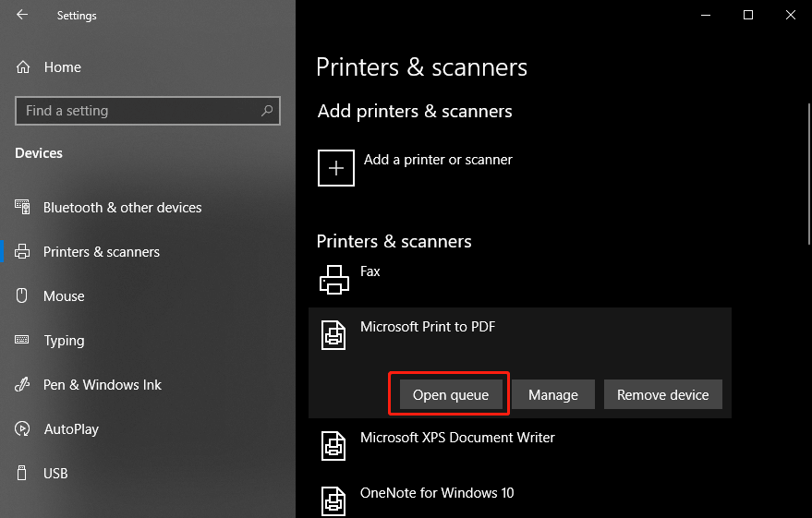Select the Fax printer icon
The width and height of the screenshot is (812, 518).
coord(333,279)
